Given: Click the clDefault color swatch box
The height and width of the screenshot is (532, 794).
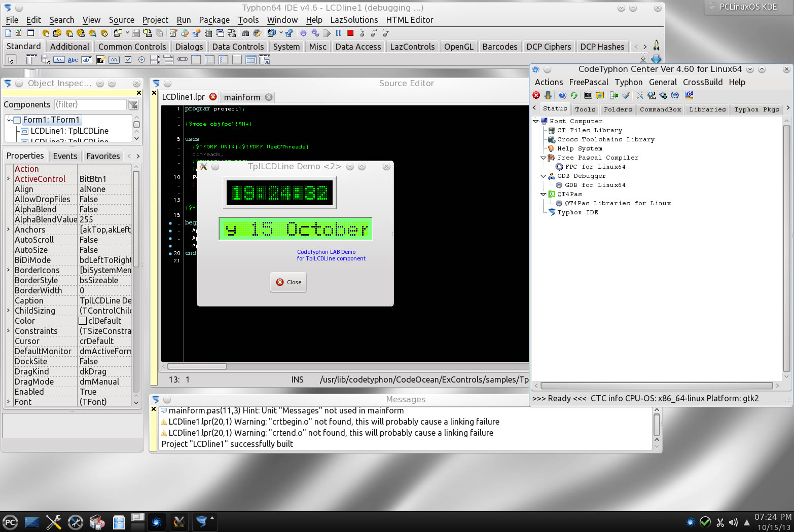Looking at the screenshot, I should pyautogui.click(x=83, y=321).
